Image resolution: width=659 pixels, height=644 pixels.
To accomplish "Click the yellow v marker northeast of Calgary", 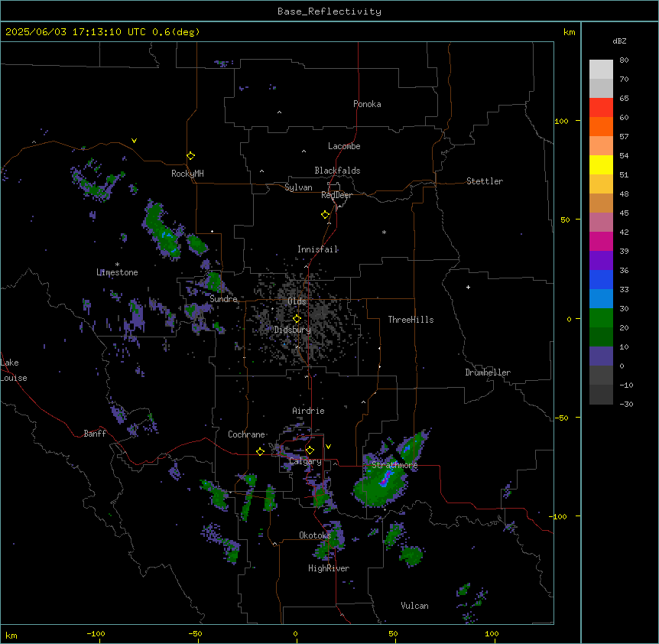I will tap(328, 447).
